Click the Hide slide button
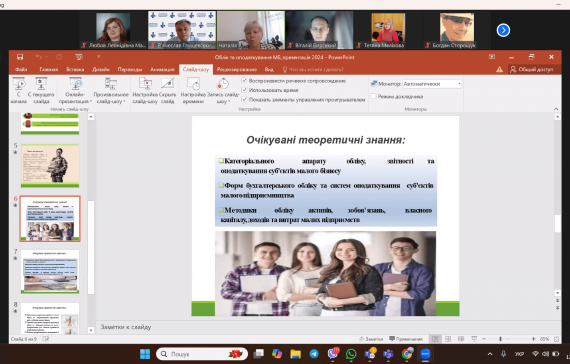 coord(168,91)
